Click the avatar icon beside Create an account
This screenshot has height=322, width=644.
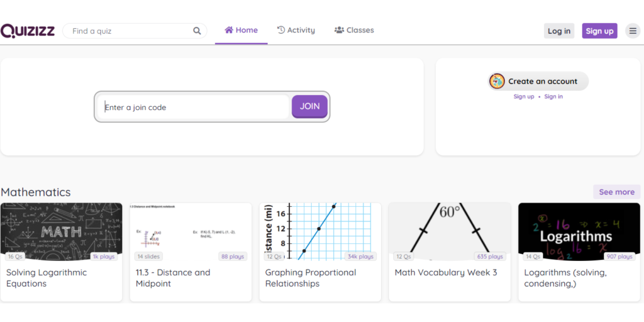tap(497, 81)
